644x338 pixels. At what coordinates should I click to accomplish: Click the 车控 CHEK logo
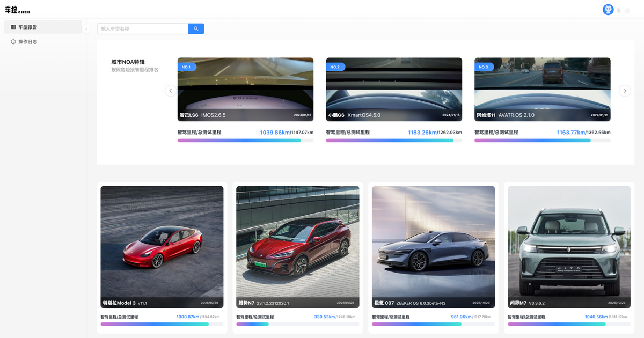(18, 10)
